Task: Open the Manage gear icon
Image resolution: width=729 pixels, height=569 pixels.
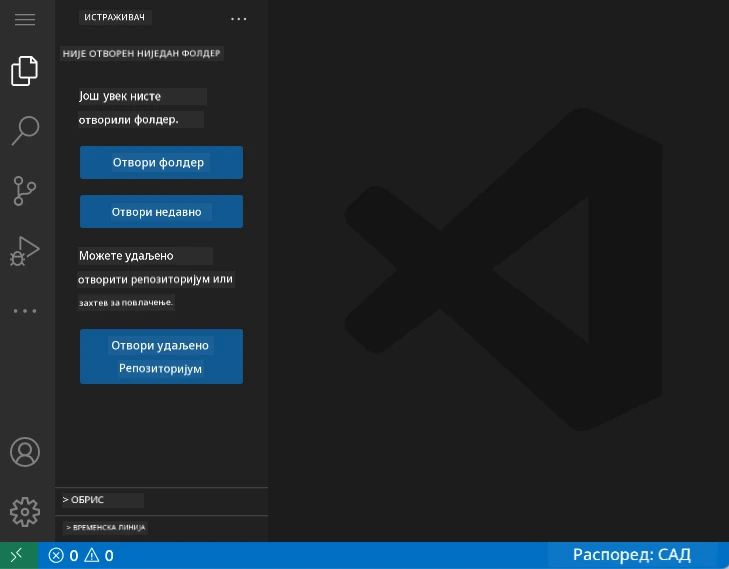Action: (25, 512)
